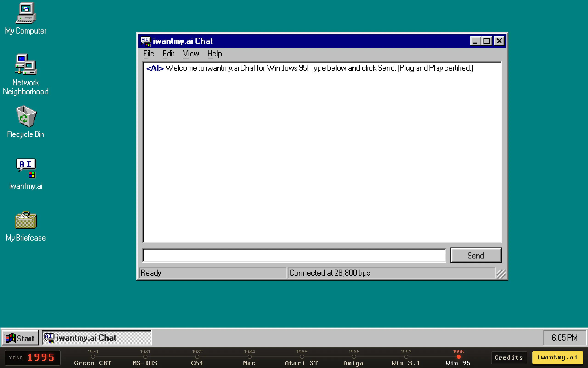Jump to 1970 Green CRT era
588x368 pixels.
point(93,357)
